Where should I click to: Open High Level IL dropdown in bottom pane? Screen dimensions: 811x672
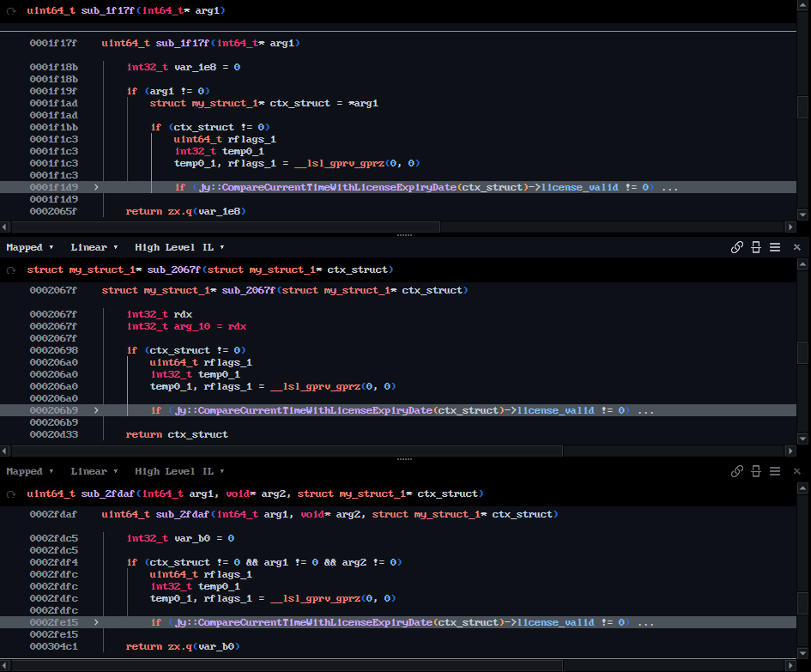pos(179,471)
